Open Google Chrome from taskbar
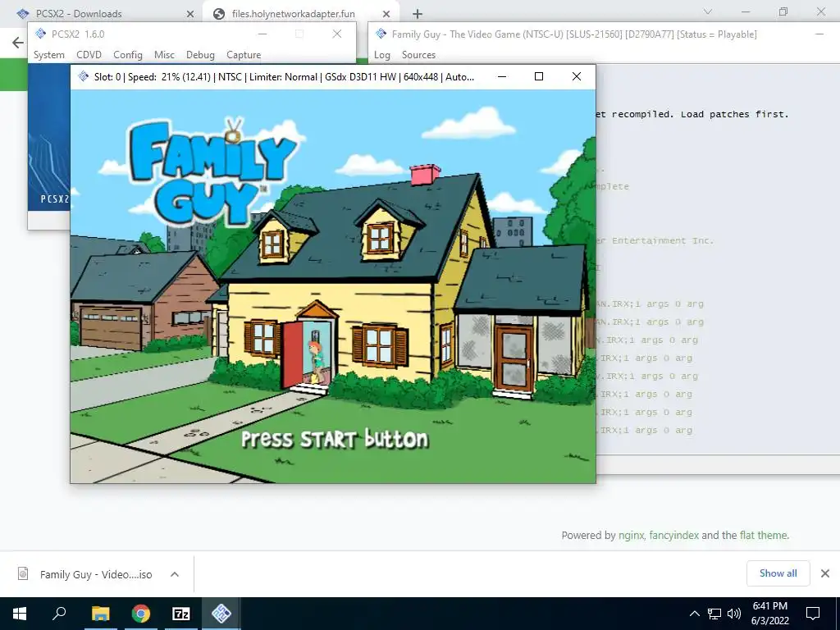 click(x=141, y=614)
